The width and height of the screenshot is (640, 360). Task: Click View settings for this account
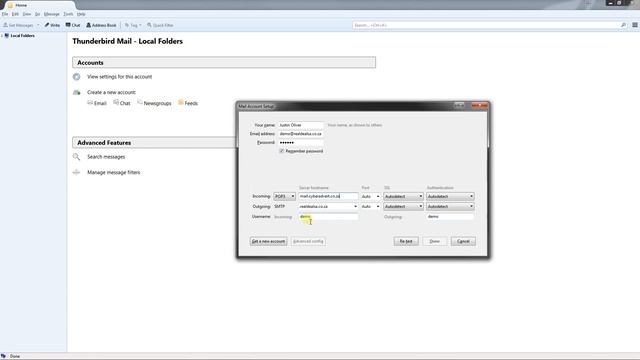tap(119, 77)
